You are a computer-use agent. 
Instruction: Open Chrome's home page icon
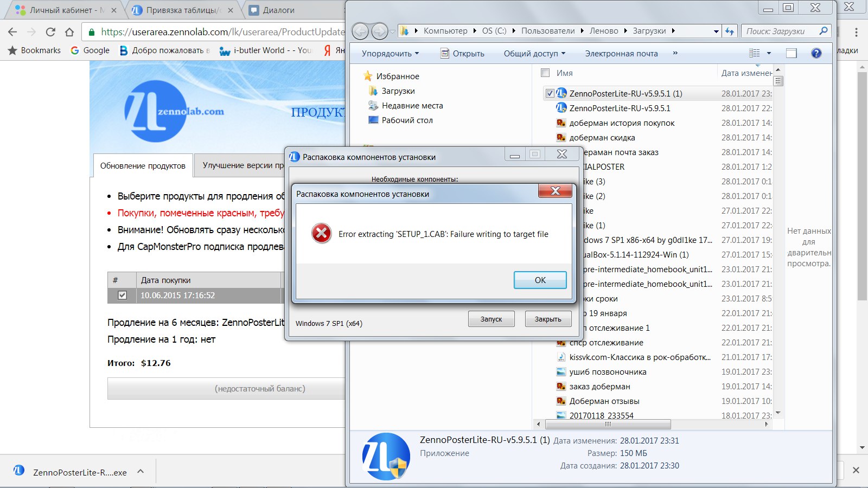click(x=69, y=32)
